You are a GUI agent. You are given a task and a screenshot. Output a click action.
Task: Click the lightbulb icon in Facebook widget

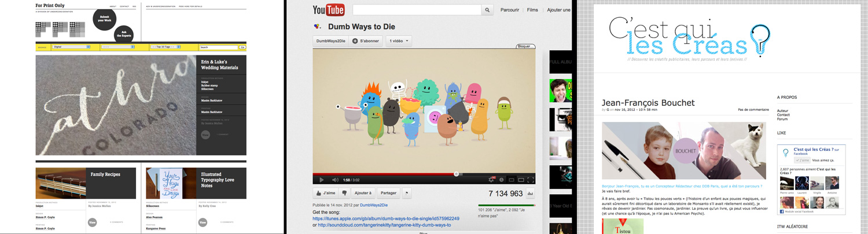(x=785, y=153)
